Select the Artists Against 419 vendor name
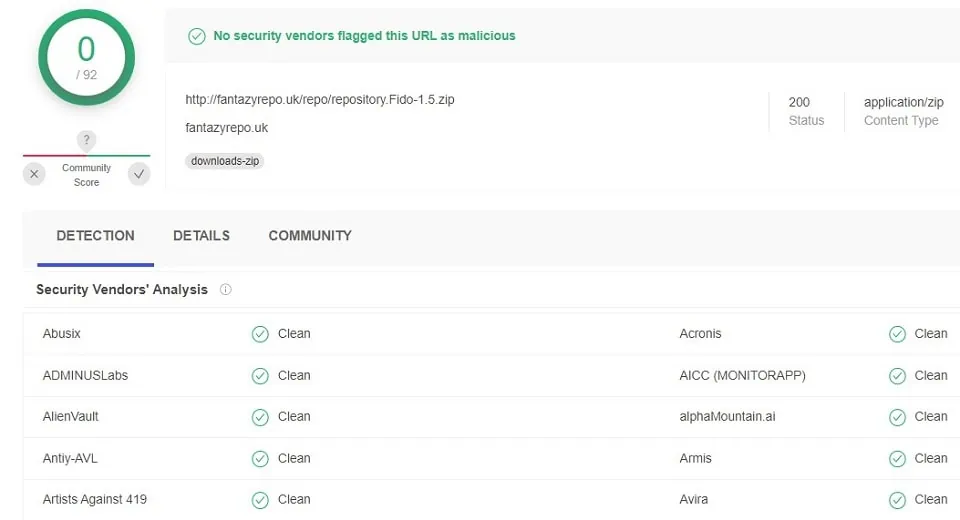This screenshot has height=520, width=960. coord(95,499)
